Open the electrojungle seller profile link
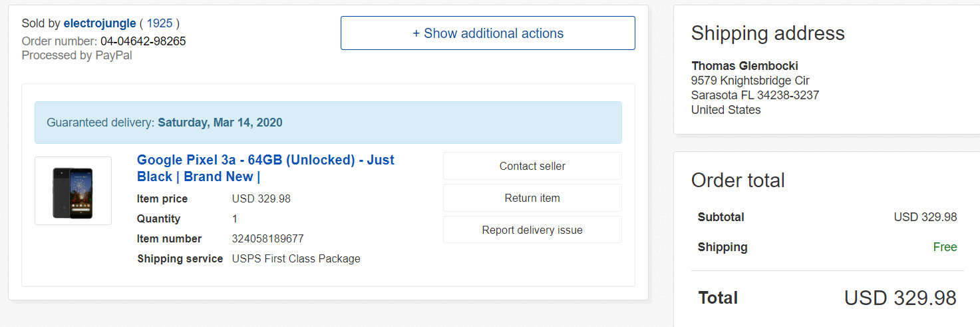The image size is (980, 327). (100, 23)
